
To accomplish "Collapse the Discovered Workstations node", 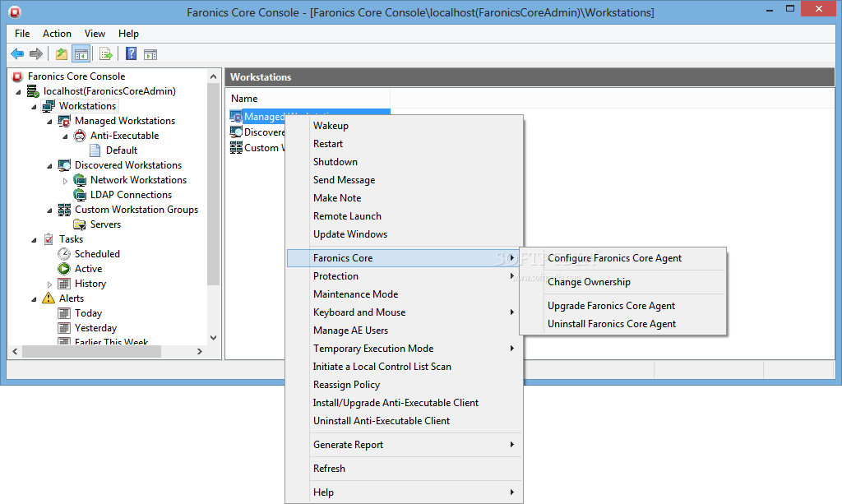I will click(49, 166).
